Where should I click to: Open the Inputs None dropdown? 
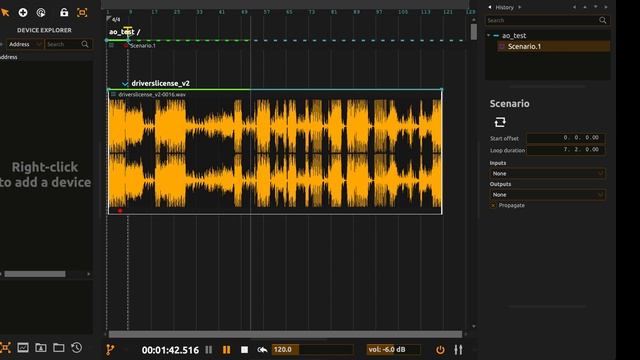click(x=547, y=173)
